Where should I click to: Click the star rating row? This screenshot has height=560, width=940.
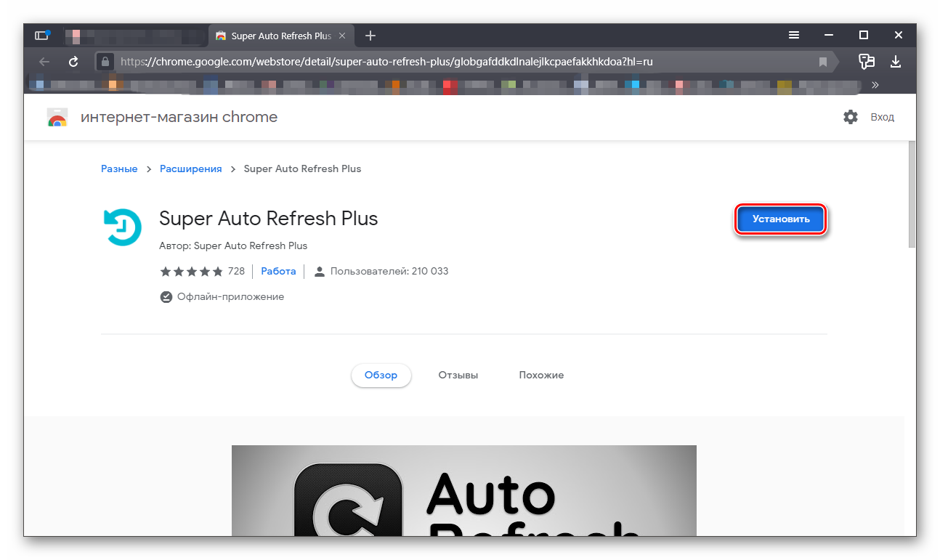click(192, 271)
